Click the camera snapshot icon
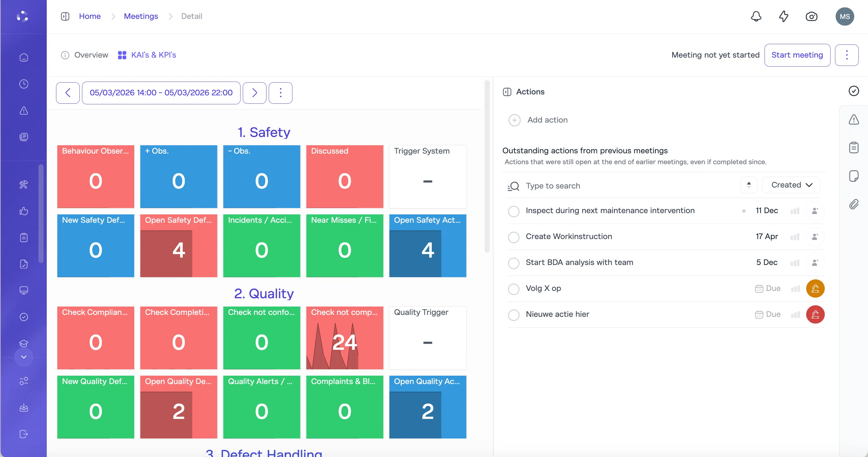This screenshot has width=868, height=457. (811, 16)
